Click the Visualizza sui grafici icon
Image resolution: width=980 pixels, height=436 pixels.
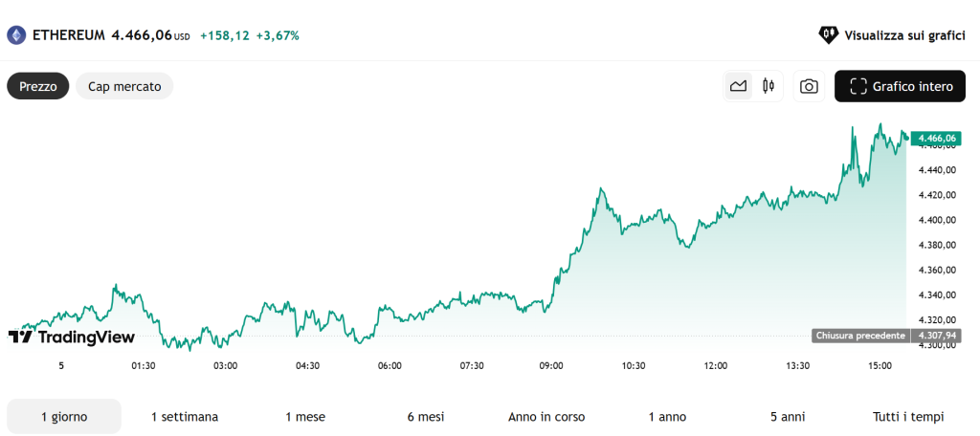click(828, 35)
